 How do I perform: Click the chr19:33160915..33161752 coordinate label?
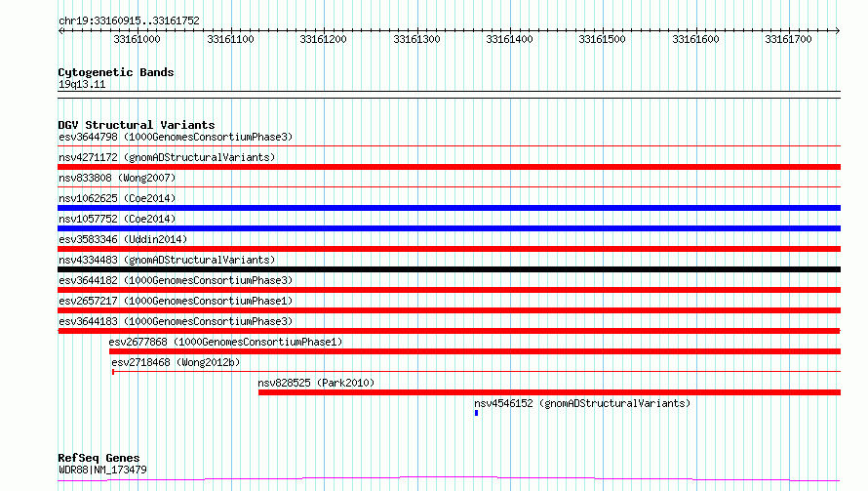click(129, 20)
